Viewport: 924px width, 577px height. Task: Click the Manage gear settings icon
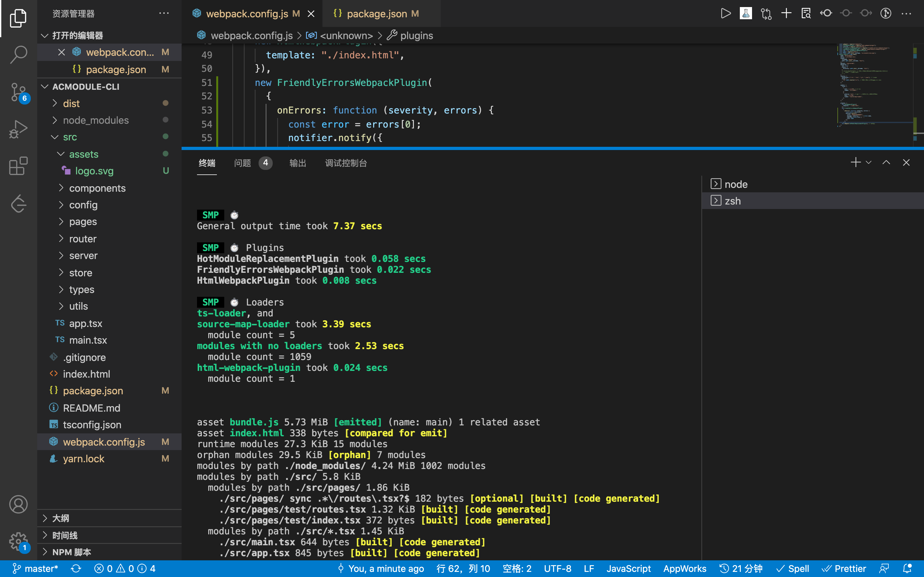(x=18, y=541)
